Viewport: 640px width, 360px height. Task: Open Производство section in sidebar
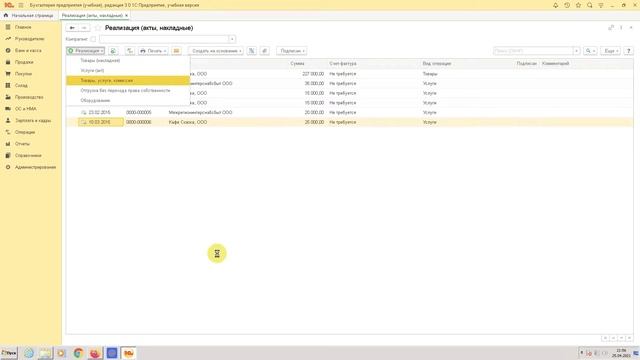tap(29, 97)
